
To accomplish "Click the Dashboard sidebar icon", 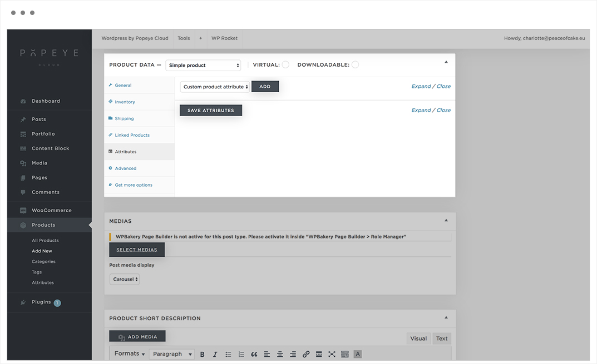I will pos(23,101).
